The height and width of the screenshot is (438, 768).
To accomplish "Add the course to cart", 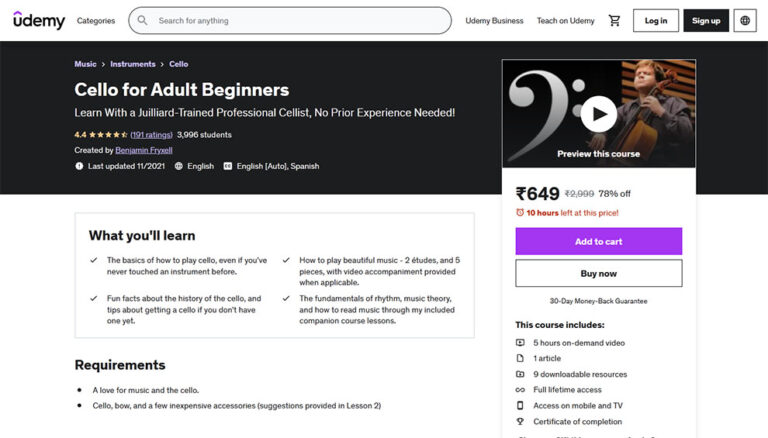I will pos(598,241).
